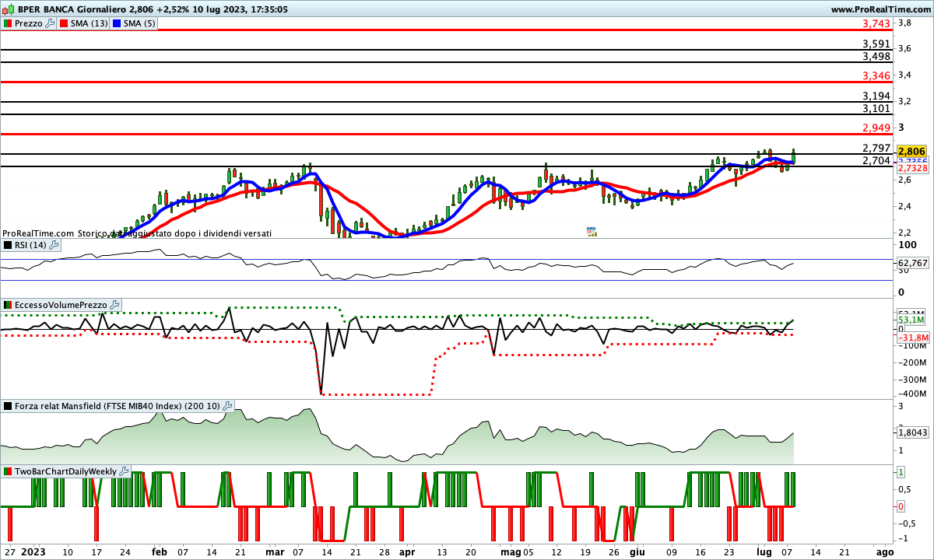Click the candlestick icon beside the BPER BANCA title
Screen dimensions: 934x560
pos(9,9)
